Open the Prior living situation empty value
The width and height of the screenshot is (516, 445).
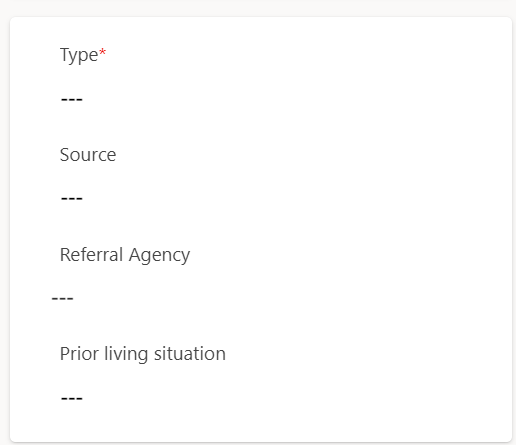tap(72, 398)
